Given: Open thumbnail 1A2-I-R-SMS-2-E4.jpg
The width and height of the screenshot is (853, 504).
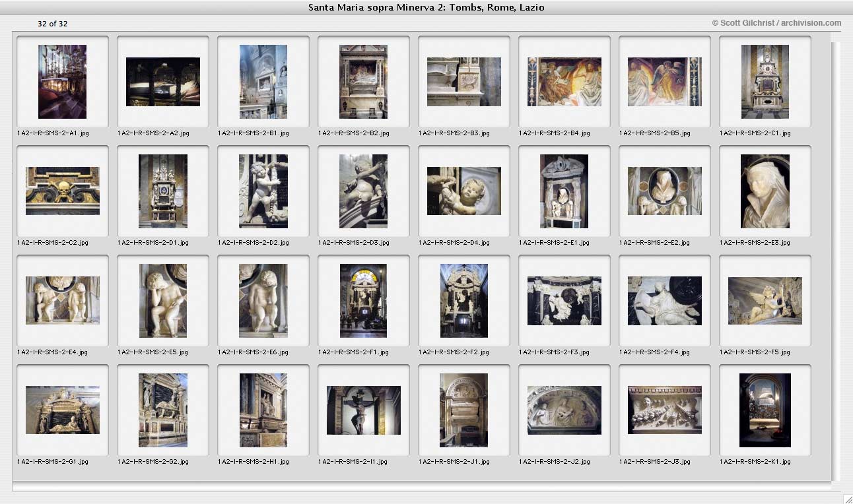Looking at the screenshot, I should [63, 301].
